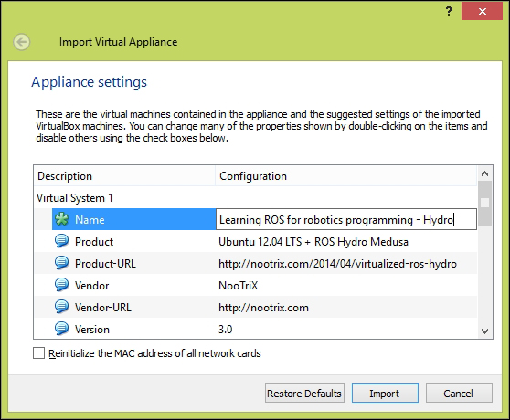Select the Vendor-URL row label
The image size is (510, 420).
click(103, 308)
